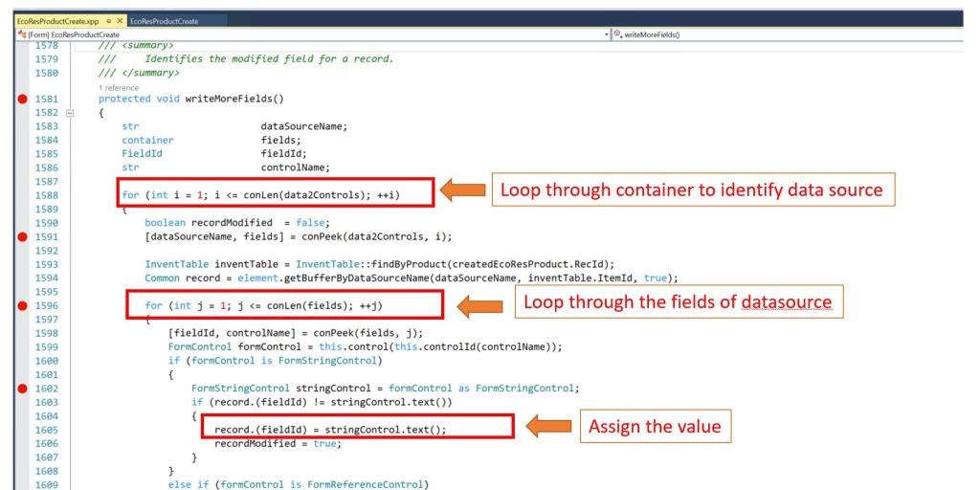Click the method icon in the member dropdown
Image resolution: width=980 pixels, height=490 pixels.
coord(618,34)
